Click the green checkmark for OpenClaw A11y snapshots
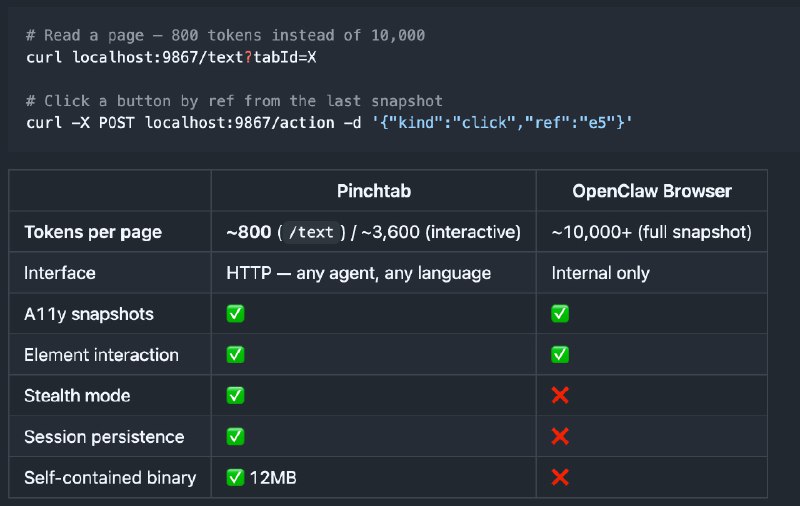 pos(560,314)
